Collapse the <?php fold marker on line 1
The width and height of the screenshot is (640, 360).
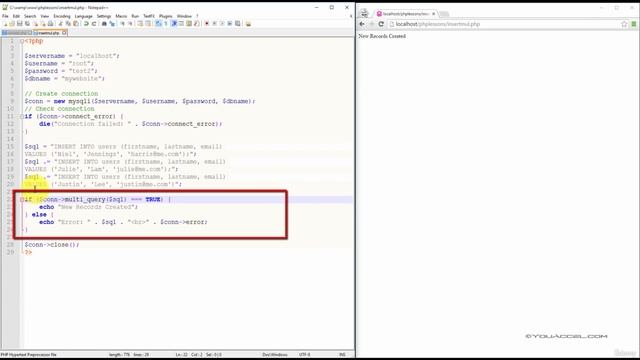22,41
